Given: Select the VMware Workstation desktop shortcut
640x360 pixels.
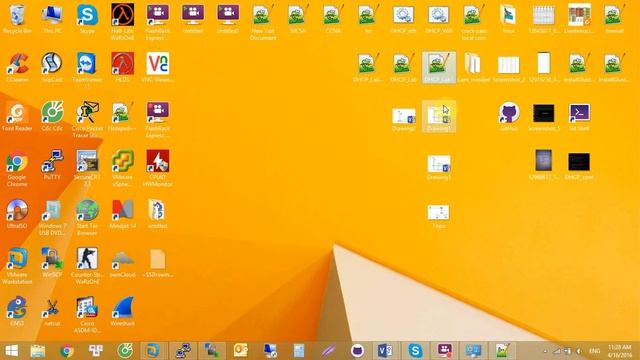Looking at the screenshot, I should (x=17, y=266).
